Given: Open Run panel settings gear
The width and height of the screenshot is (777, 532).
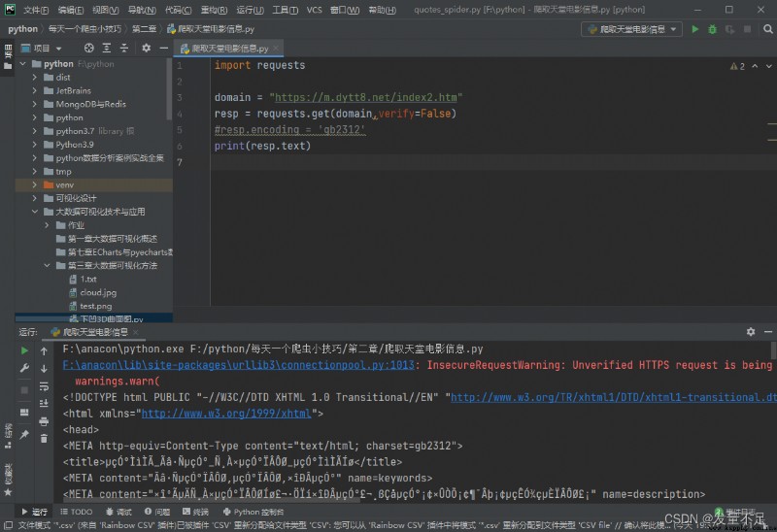Looking at the screenshot, I should click(x=751, y=332).
